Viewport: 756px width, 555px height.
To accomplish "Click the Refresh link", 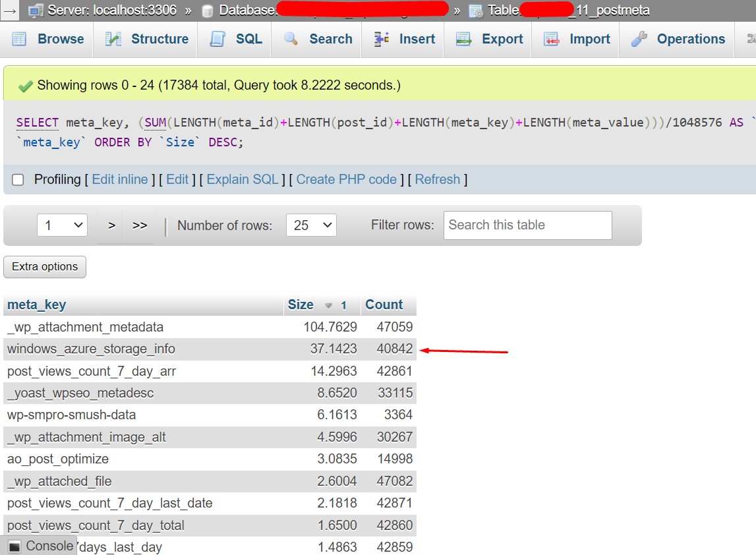I will pos(437,179).
